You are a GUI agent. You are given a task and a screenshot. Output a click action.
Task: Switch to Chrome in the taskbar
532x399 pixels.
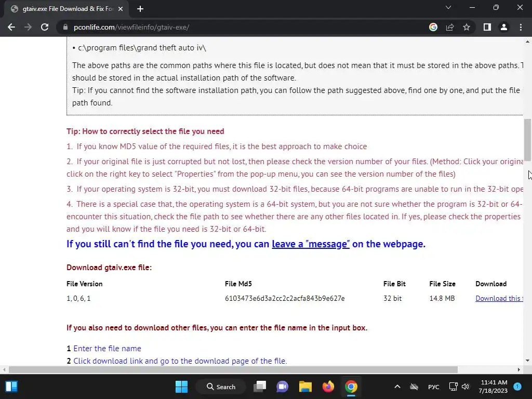click(351, 387)
